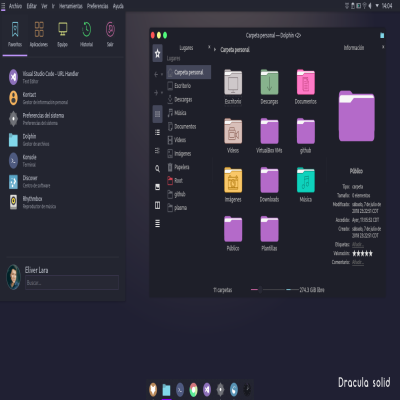This screenshot has height=400, width=400.
Task: Click the star bookmark icon in Dolphin toolbar
Action: tap(157, 53)
